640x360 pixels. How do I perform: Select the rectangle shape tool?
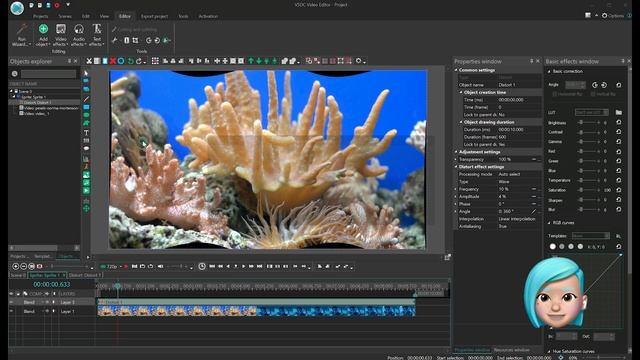[86, 107]
